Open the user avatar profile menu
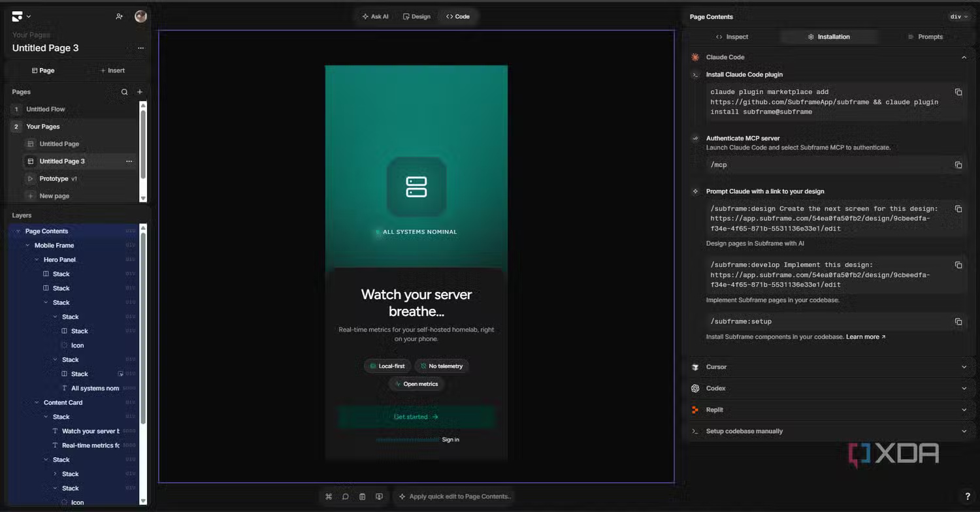The height and width of the screenshot is (512, 980). tap(140, 16)
